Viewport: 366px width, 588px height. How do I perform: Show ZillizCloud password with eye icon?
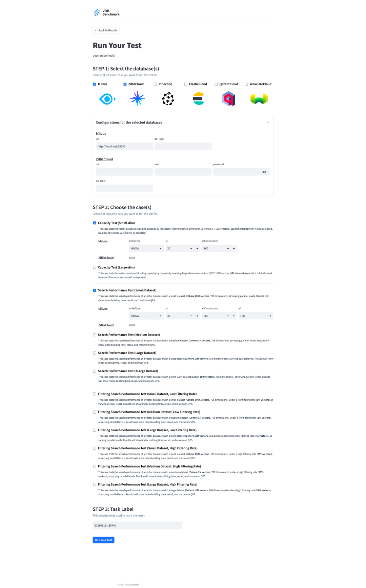pos(264,172)
